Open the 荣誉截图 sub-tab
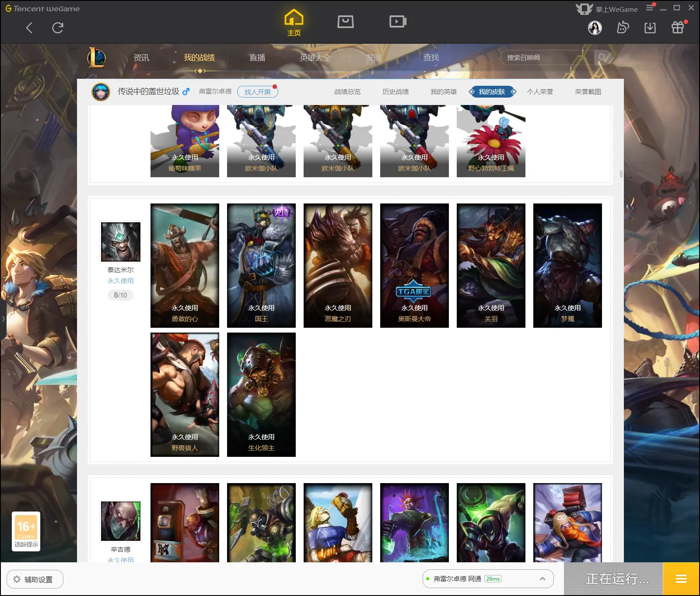The width and height of the screenshot is (700, 596). pyautogui.click(x=588, y=91)
